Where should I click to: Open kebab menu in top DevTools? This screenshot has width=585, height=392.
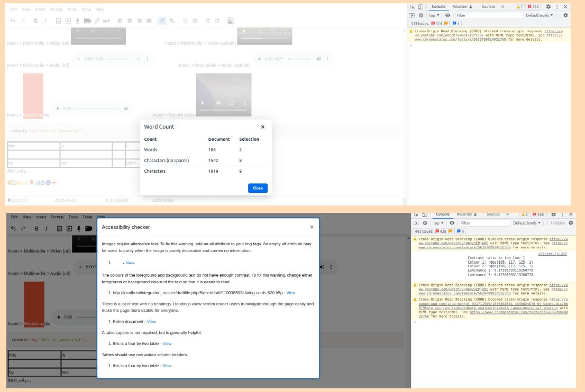click(x=557, y=7)
